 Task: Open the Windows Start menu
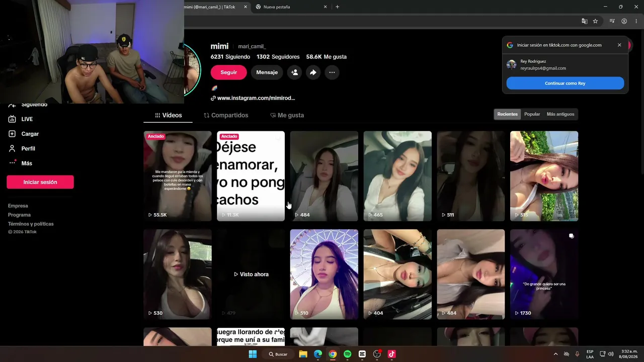tap(253, 354)
